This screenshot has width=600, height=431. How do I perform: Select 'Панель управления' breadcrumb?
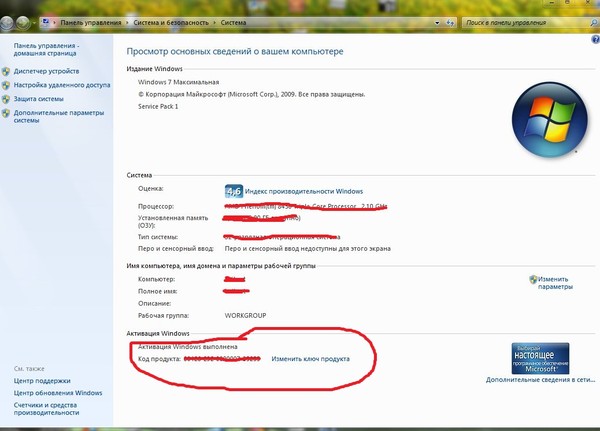pos(91,23)
